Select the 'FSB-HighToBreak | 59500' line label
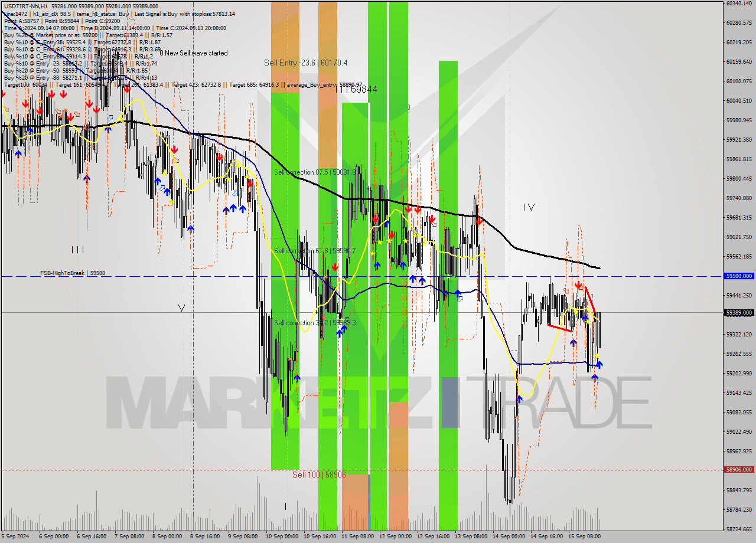 tap(73, 273)
